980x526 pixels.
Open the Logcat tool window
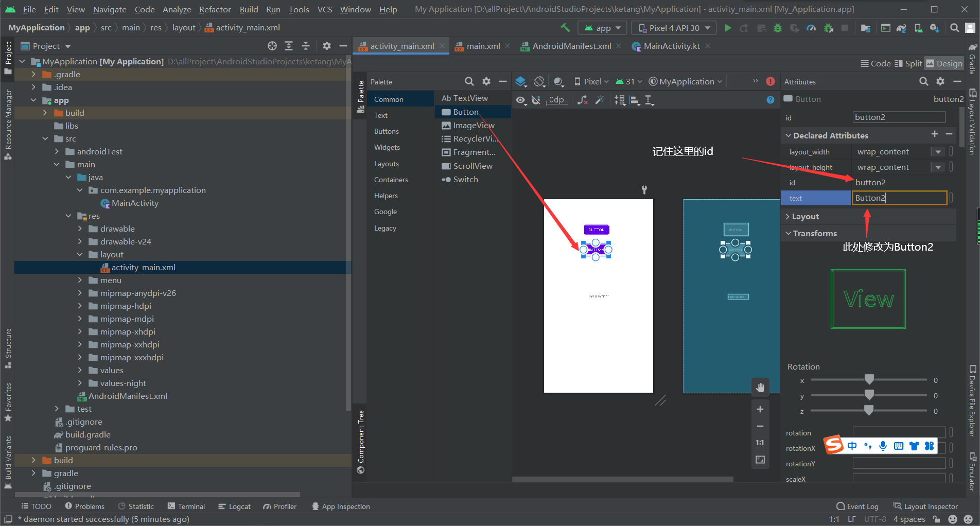click(235, 506)
